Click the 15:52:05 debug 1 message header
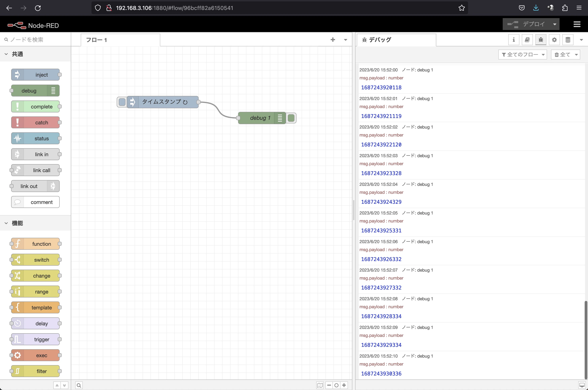 (x=396, y=213)
